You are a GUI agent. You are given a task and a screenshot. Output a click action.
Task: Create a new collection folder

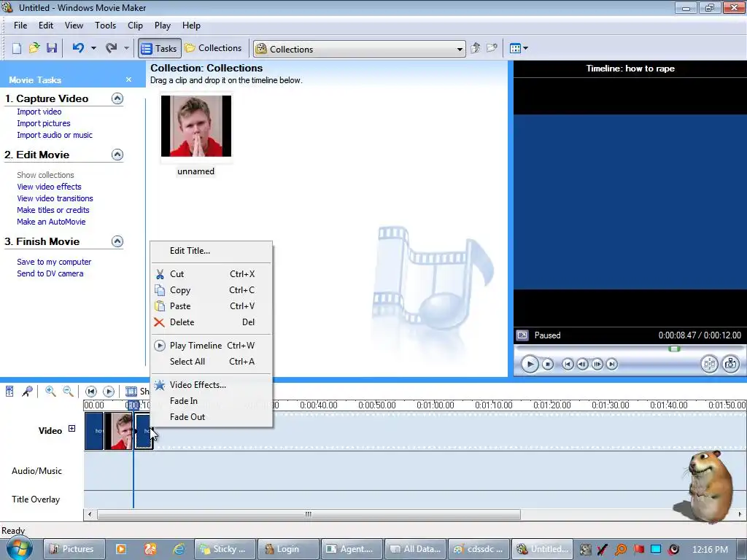pos(492,48)
